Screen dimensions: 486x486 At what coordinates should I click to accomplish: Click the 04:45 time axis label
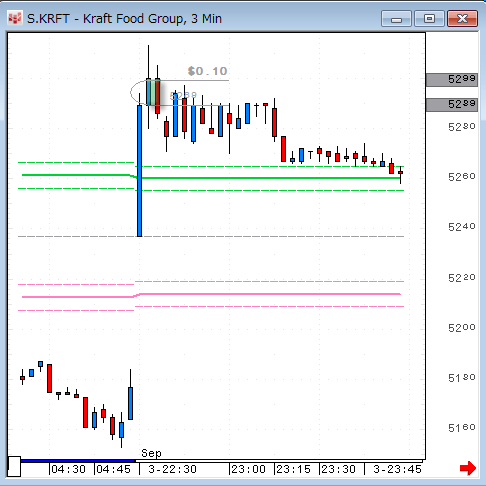tap(113, 469)
